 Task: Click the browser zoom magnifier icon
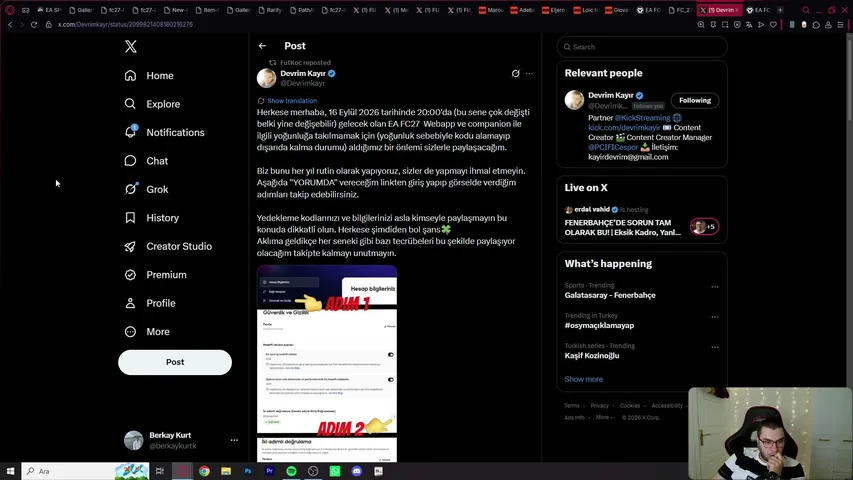tap(701, 24)
